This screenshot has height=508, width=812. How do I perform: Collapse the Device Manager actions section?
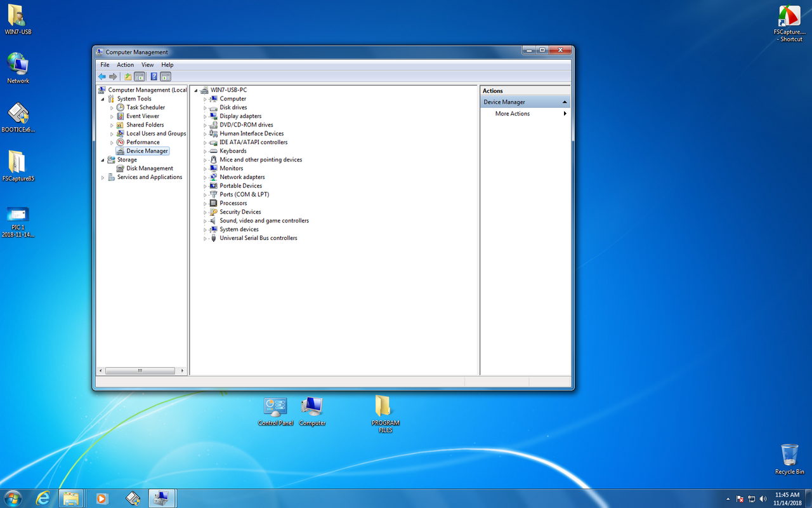(565, 102)
